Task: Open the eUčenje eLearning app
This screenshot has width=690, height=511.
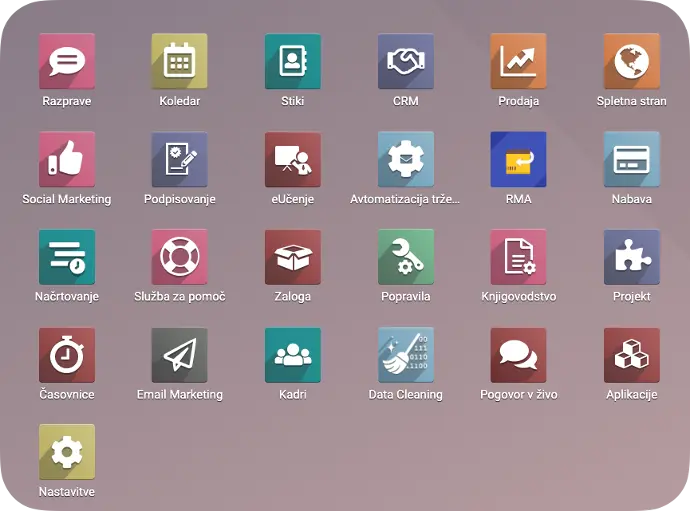Action: [x=293, y=159]
